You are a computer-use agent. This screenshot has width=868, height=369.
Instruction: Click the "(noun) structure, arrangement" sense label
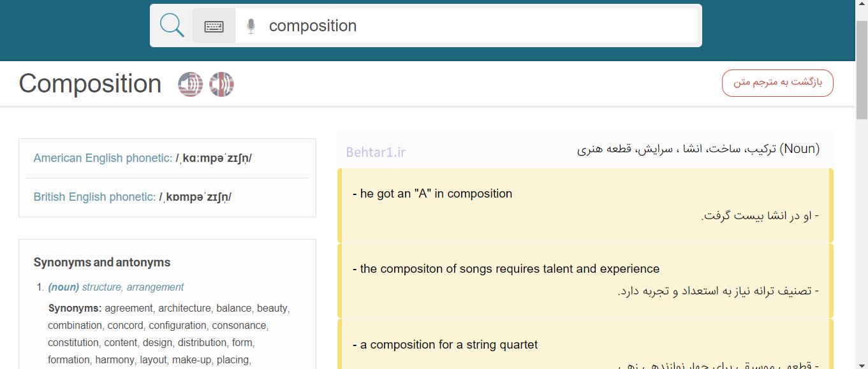(x=115, y=287)
